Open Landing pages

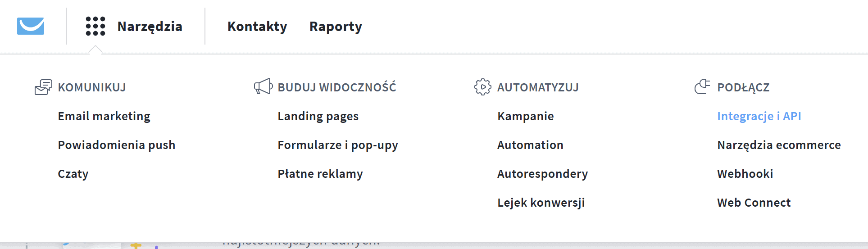coord(318,116)
